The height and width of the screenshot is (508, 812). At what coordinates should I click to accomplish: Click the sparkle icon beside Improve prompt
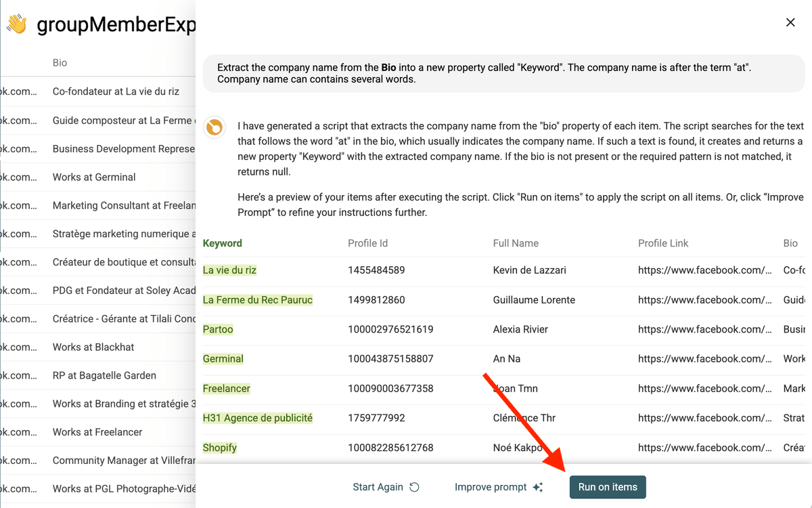pos(538,487)
